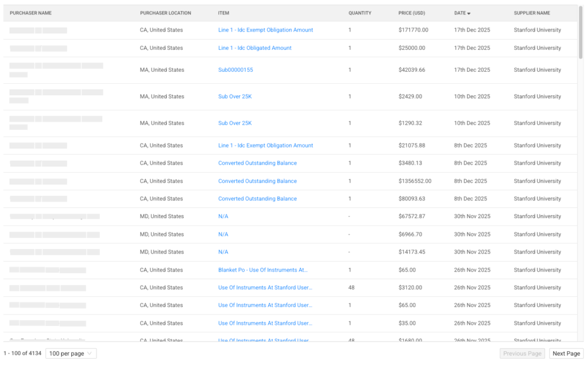
Task: Sort by the PRICE (USD) column header
Action: 412,13
